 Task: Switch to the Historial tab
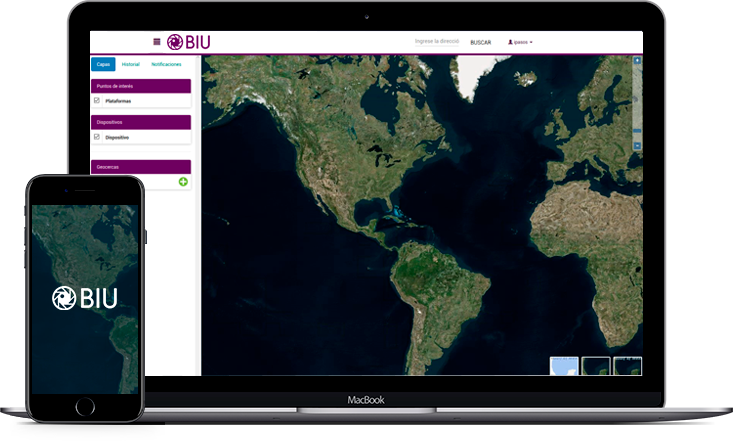coord(132,64)
